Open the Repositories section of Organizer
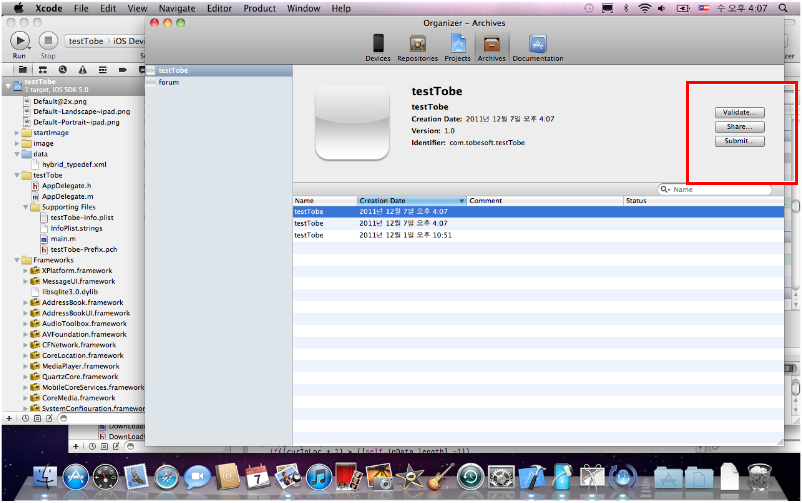This screenshot has height=503, width=802. coord(417,48)
